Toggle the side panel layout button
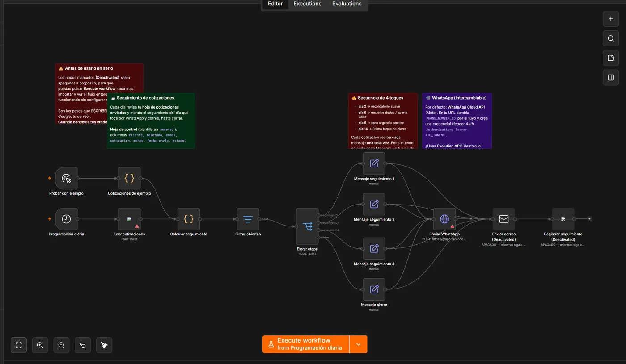 pyautogui.click(x=611, y=78)
